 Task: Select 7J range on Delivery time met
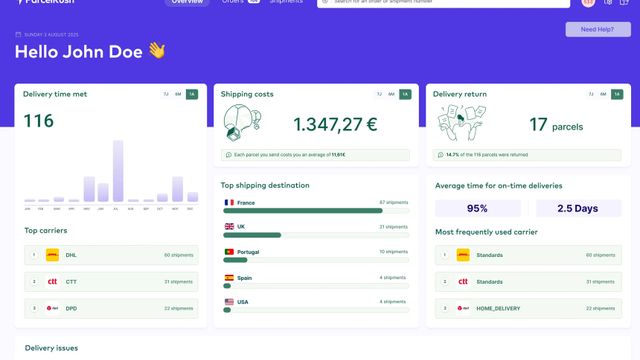click(x=166, y=94)
